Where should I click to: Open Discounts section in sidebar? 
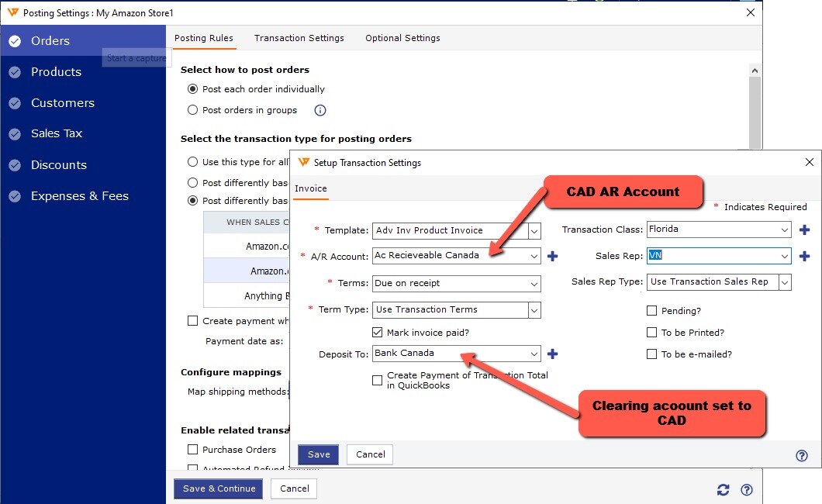83,165
